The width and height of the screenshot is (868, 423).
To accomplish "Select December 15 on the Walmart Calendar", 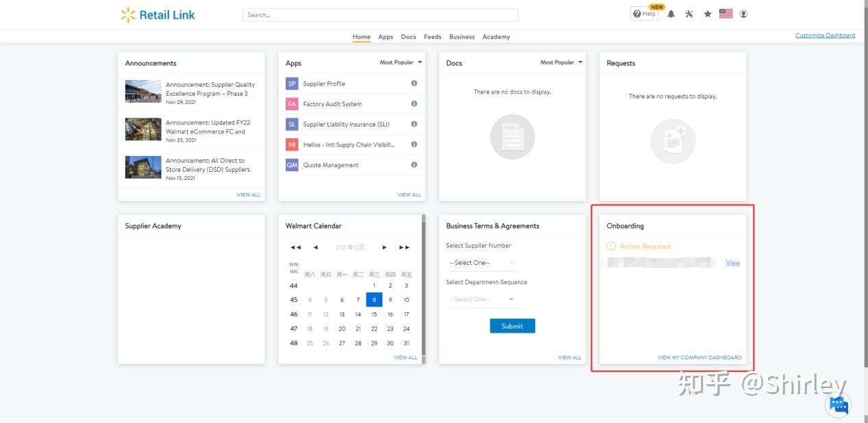I will (x=373, y=313).
